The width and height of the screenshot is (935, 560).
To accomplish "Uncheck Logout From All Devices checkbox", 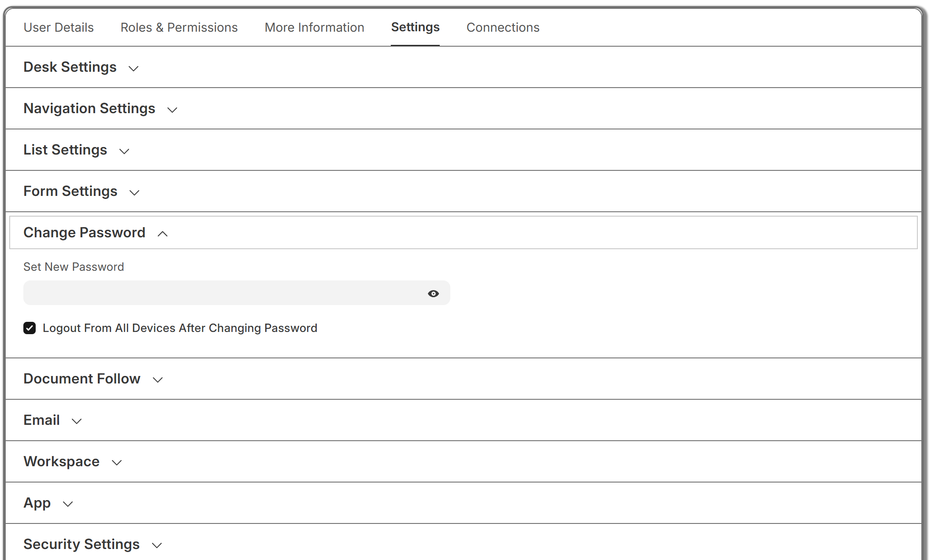I will 30,328.
